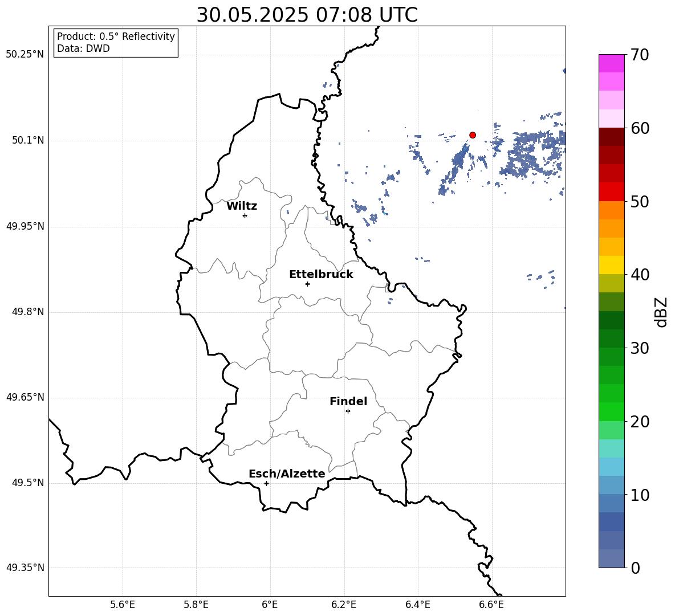
Task: Click the 50.1°N latitude label
Action: (28, 141)
